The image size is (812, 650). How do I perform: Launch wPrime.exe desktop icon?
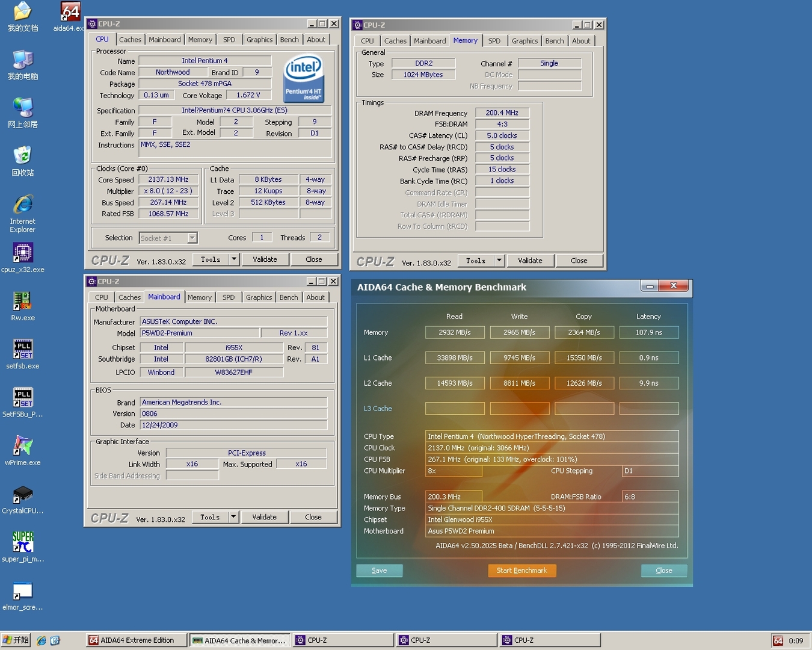coord(22,451)
